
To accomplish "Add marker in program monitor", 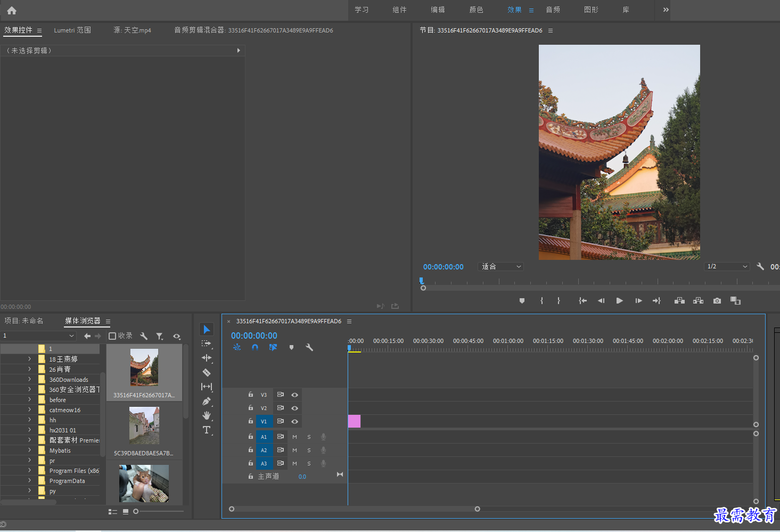I will click(522, 301).
